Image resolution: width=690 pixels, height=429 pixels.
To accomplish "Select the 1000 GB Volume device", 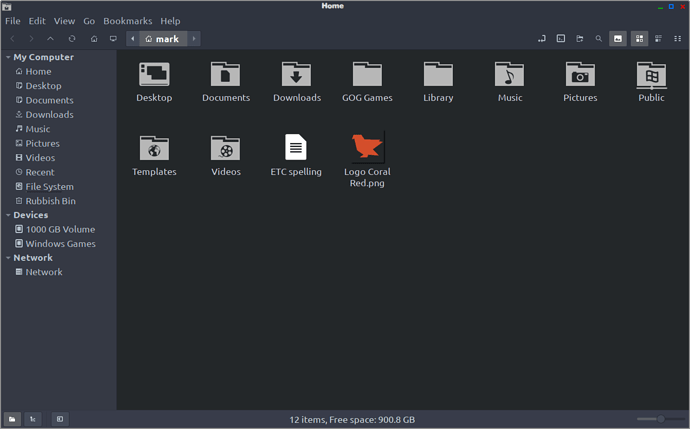I will (59, 229).
